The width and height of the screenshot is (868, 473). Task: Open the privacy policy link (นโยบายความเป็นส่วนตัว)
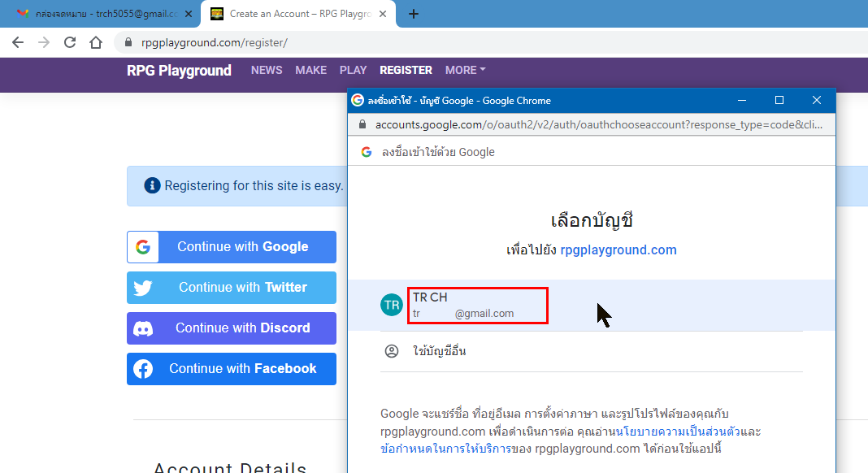click(678, 432)
